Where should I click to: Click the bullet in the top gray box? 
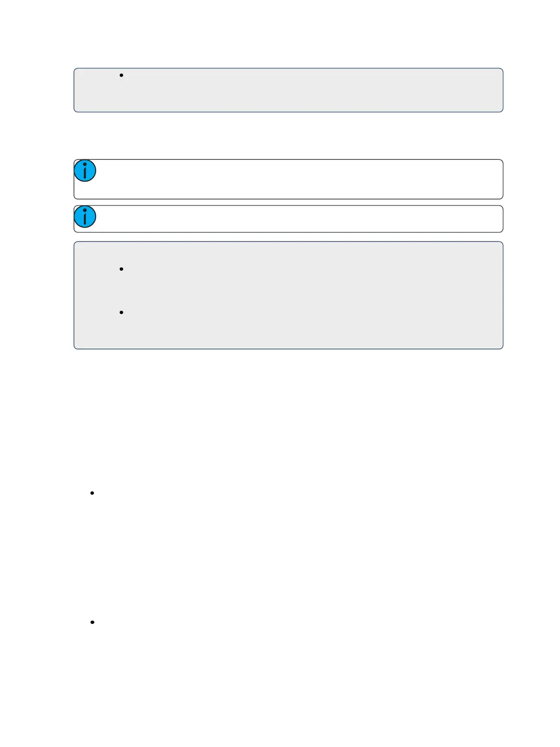pos(122,75)
